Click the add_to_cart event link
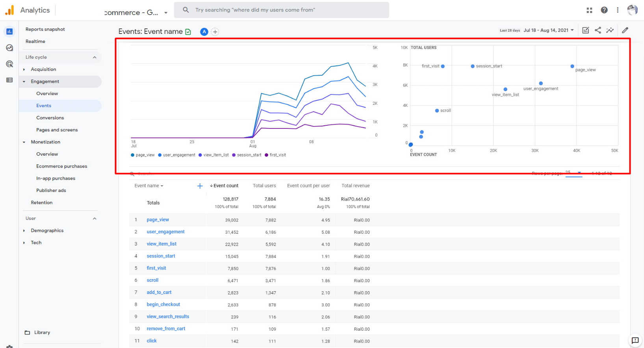The height and width of the screenshot is (348, 644). 159,292
